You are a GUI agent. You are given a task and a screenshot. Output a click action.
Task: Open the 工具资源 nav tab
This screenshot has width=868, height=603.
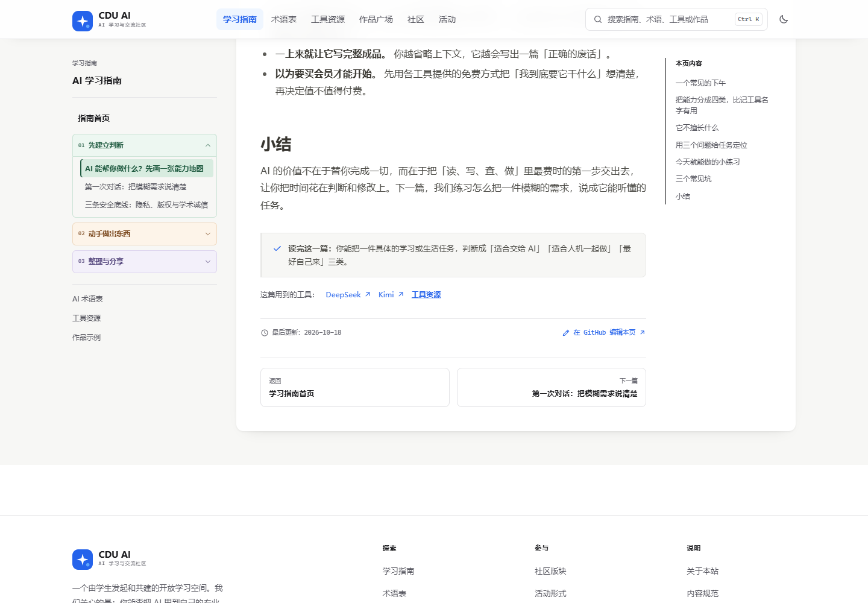328,19
